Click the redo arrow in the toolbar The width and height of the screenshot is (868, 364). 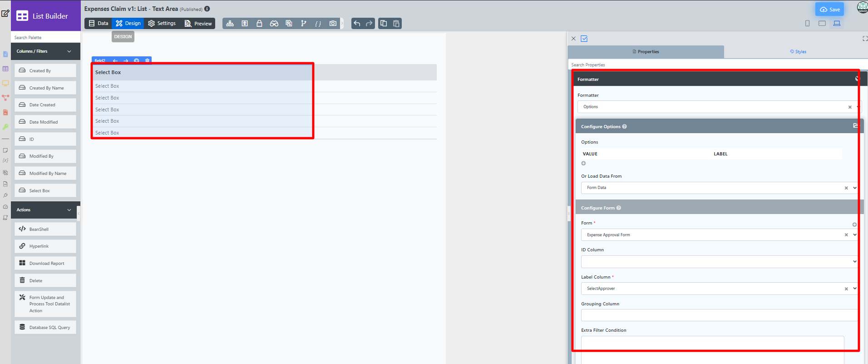(x=369, y=24)
